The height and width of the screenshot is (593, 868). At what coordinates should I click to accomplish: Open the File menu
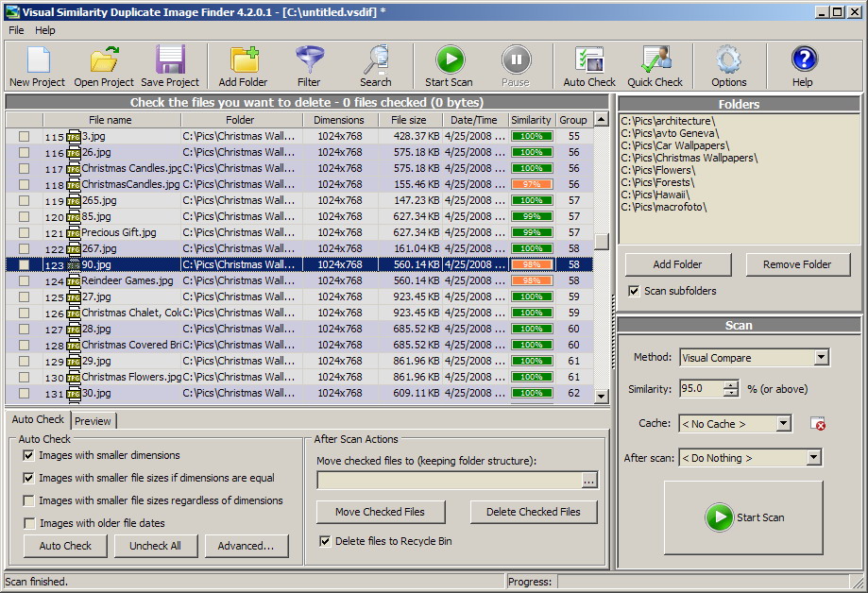16,30
